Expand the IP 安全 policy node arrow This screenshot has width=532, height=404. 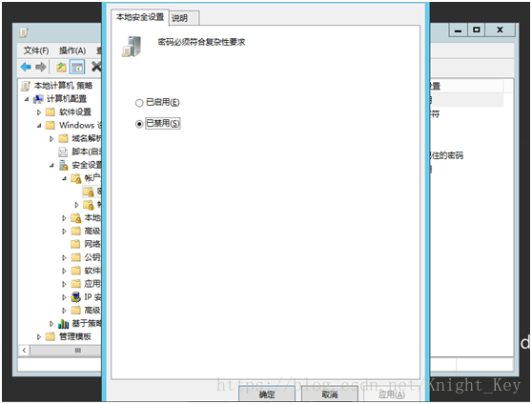pyautogui.click(x=64, y=297)
